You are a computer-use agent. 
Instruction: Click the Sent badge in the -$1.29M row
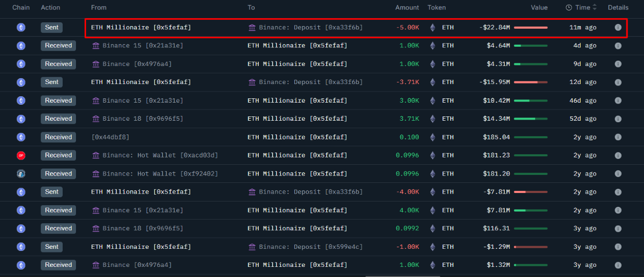click(52, 247)
